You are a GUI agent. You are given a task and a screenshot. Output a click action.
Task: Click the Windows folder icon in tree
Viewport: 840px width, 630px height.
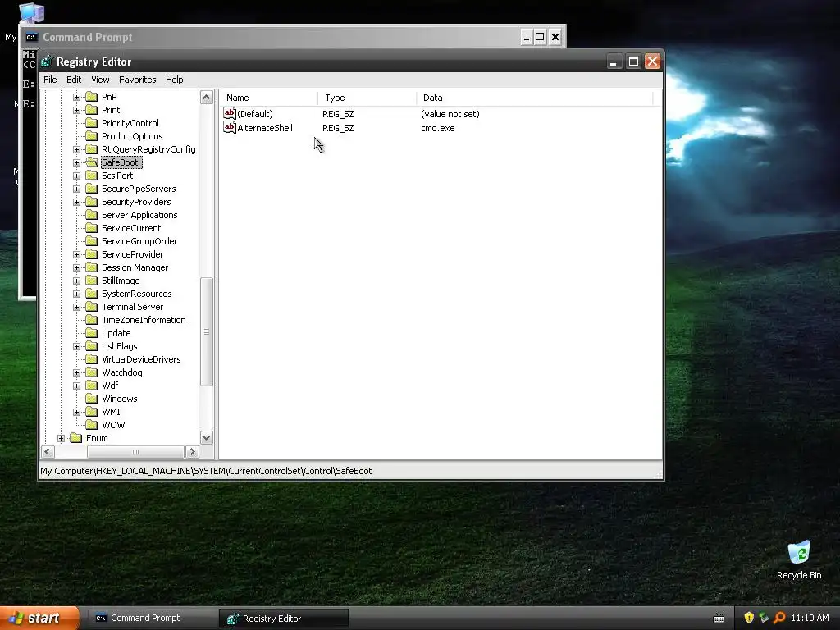92,399
